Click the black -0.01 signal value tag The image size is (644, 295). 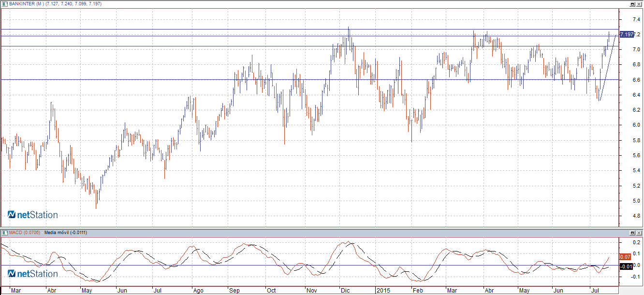(626, 266)
